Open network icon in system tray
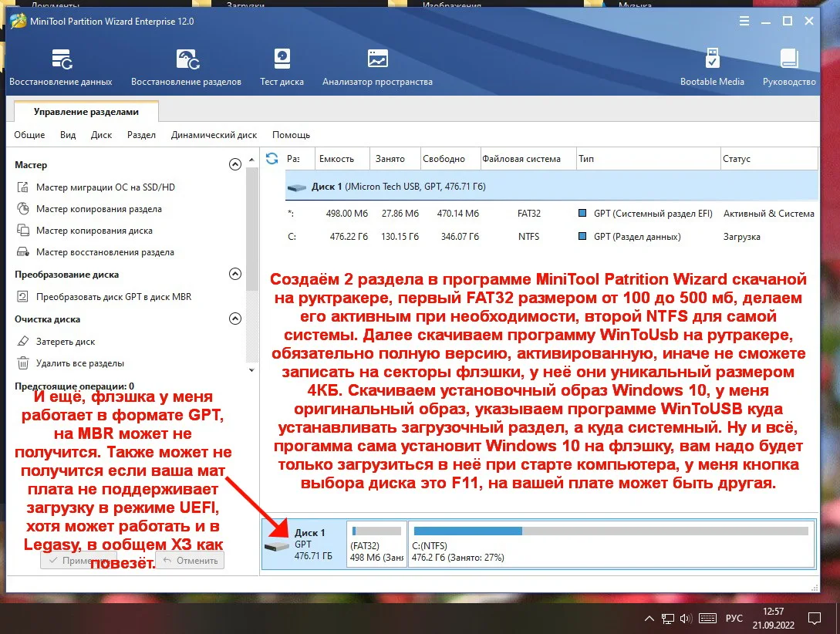The width and height of the screenshot is (840, 634). [667, 619]
